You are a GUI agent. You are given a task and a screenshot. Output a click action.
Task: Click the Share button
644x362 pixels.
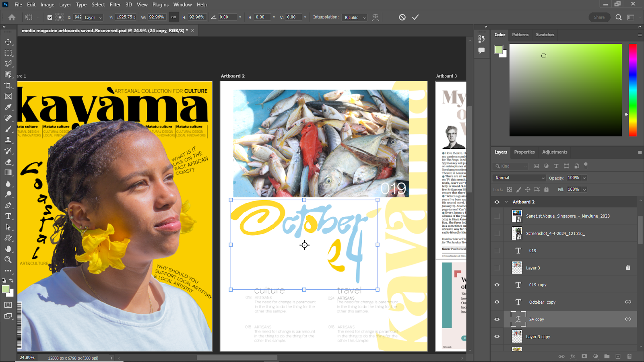click(x=599, y=17)
